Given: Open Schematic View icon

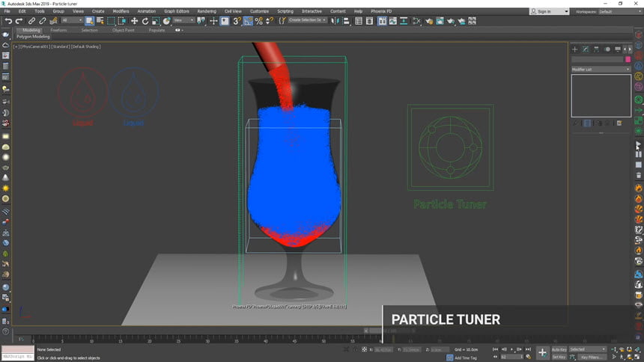Looking at the screenshot, I should 404,21.
